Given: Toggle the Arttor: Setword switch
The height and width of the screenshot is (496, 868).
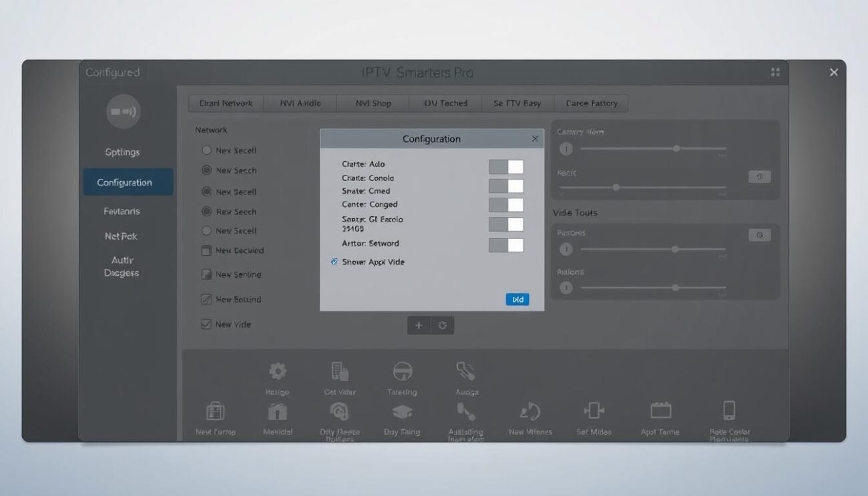Looking at the screenshot, I should coord(505,245).
